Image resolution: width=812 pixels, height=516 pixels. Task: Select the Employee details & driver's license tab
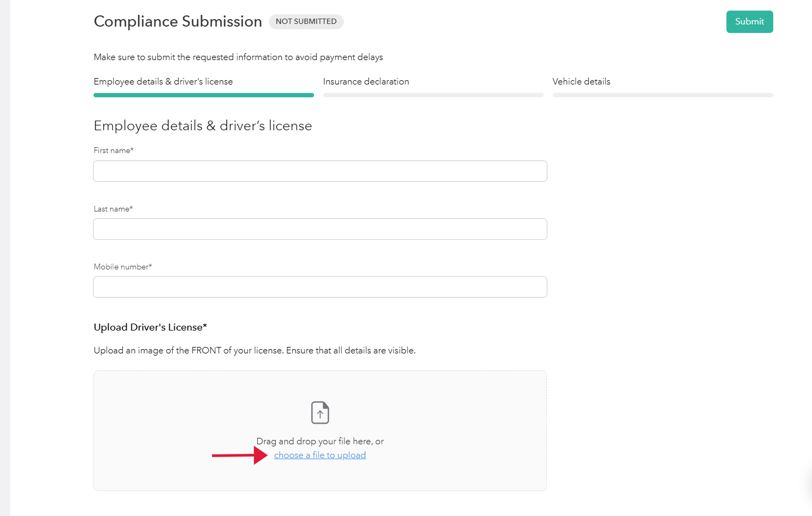tap(163, 81)
